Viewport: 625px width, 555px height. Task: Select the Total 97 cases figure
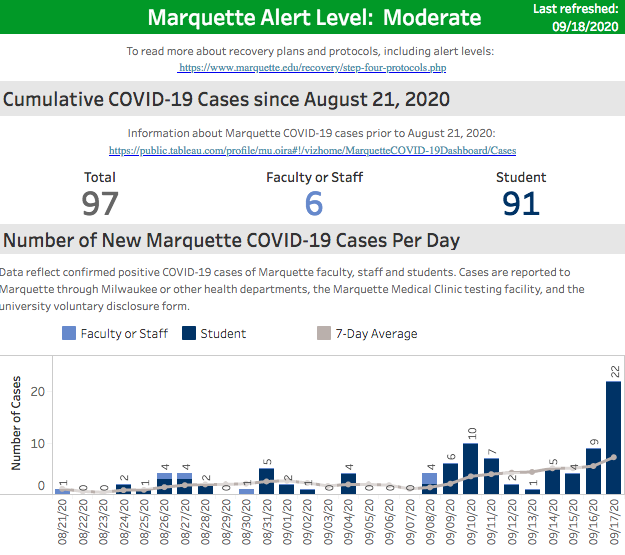pos(100,203)
